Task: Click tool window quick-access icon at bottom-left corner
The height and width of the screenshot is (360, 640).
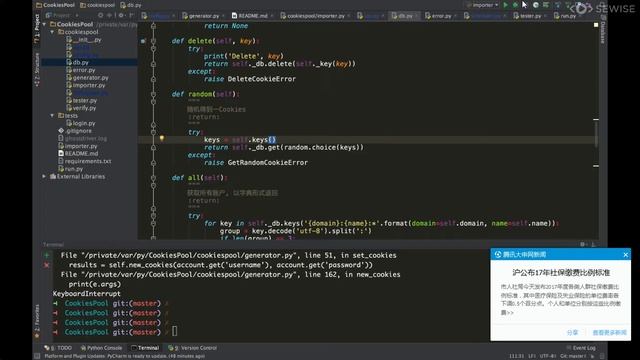Action: (37, 356)
